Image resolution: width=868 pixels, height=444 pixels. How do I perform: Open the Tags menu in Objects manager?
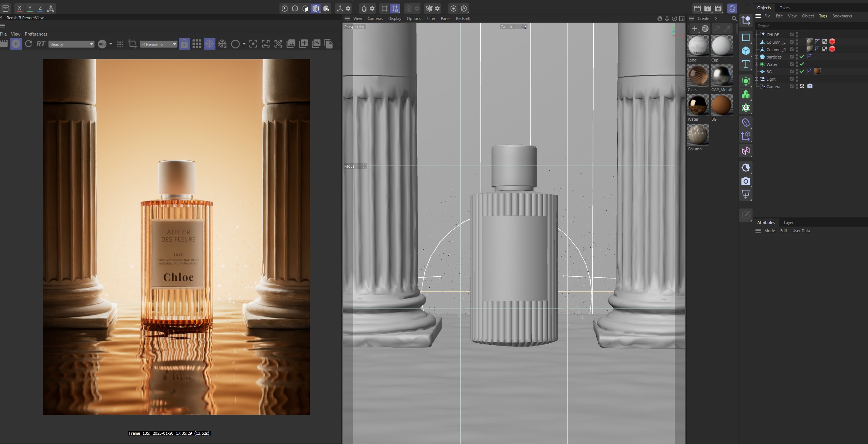click(822, 16)
